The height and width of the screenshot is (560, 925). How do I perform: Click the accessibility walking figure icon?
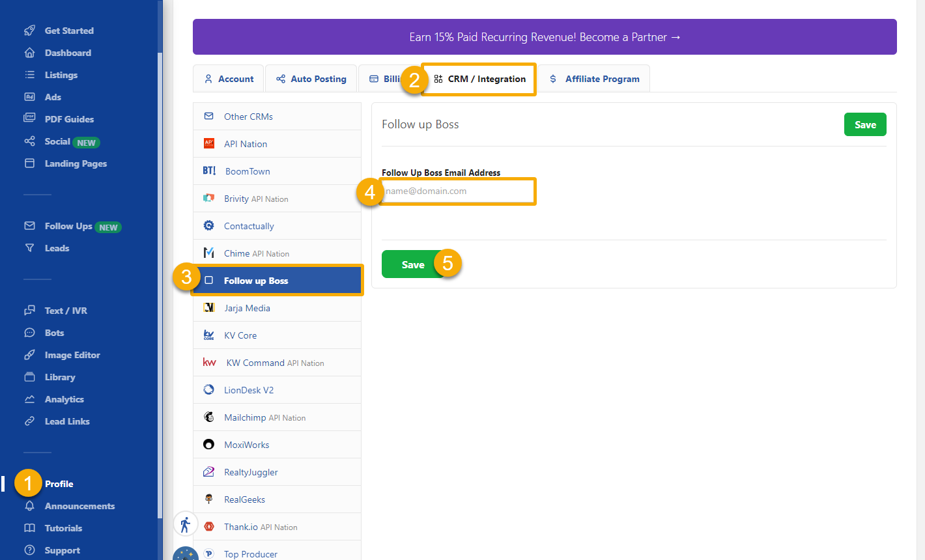(186, 524)
